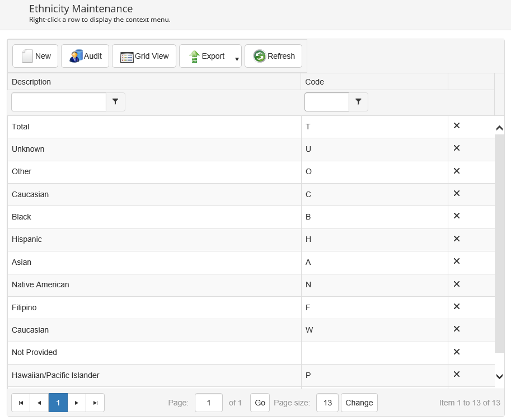
Task: Open the Code column filter menu
Action: (x=358, y=102)
